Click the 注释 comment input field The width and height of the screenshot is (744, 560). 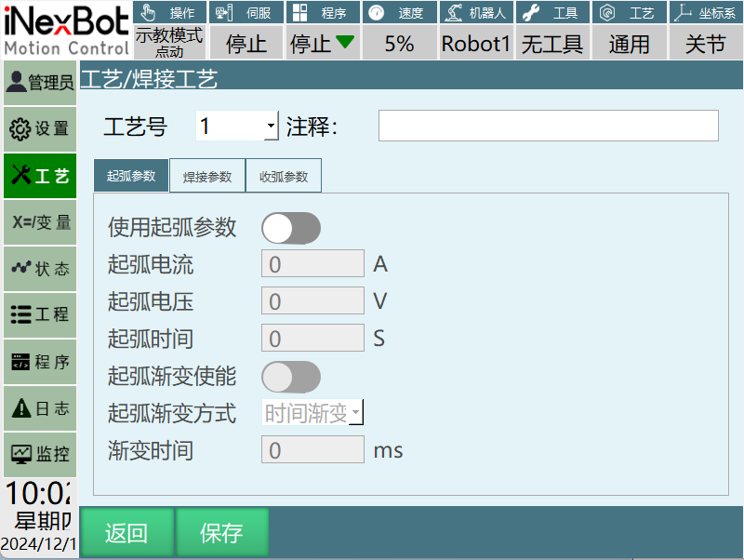(548, 126)
